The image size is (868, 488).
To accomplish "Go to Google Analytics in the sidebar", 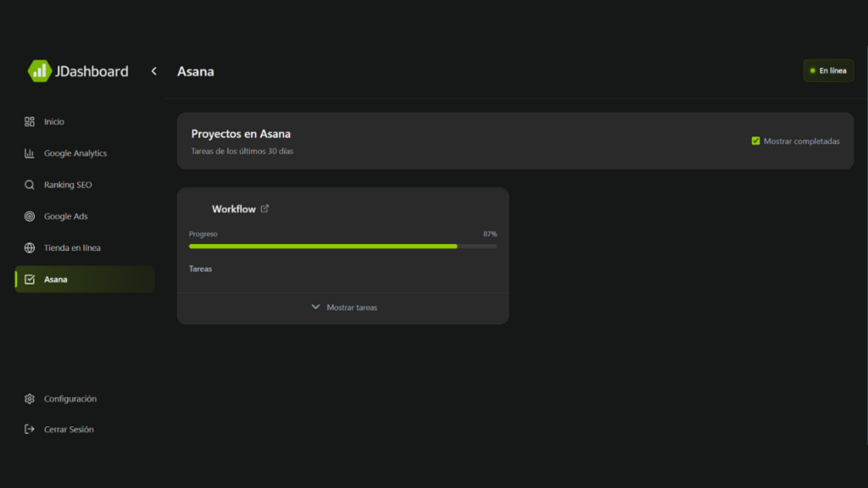I will click(x=75, y=153).
